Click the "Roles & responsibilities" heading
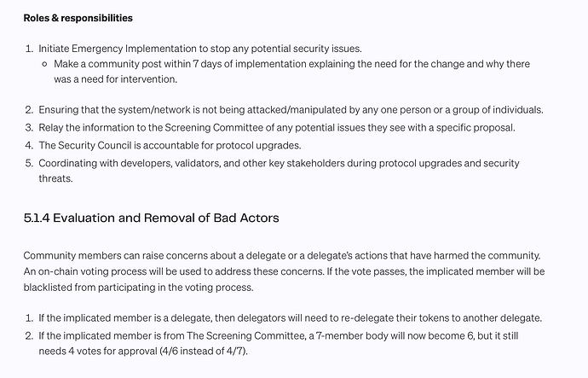588x378 pixels. (78, 18)
